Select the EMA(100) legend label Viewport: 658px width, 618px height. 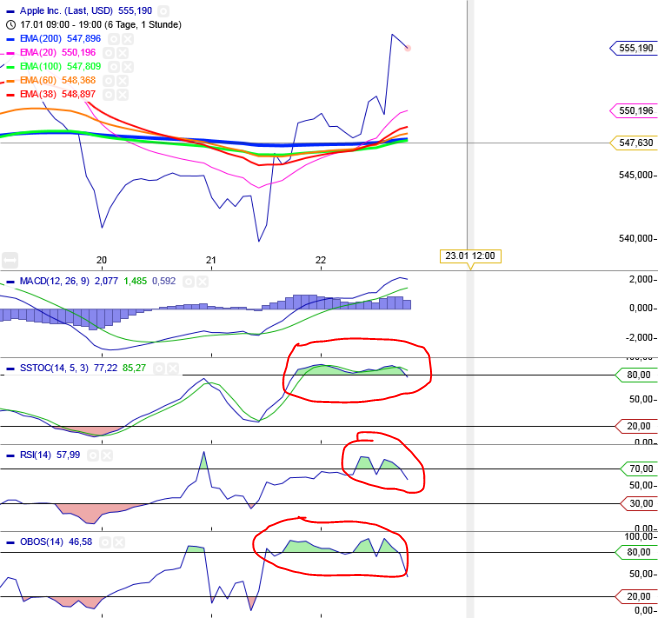point(41,67)
